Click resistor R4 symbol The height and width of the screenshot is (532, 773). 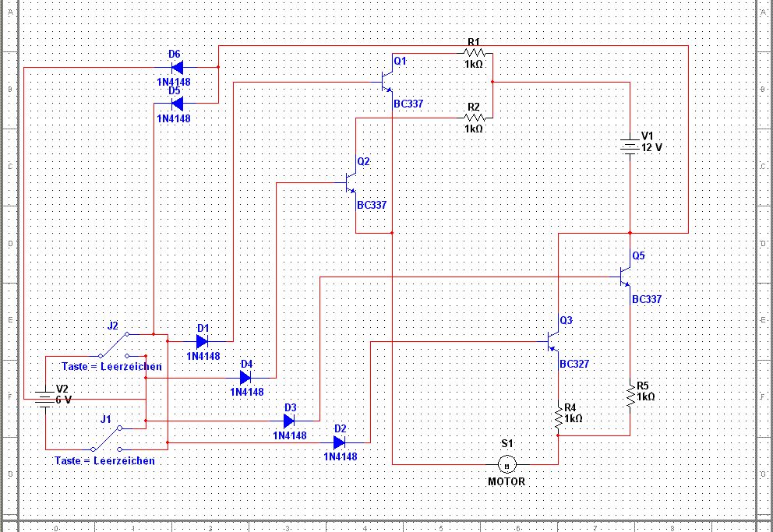pos(558,417)
